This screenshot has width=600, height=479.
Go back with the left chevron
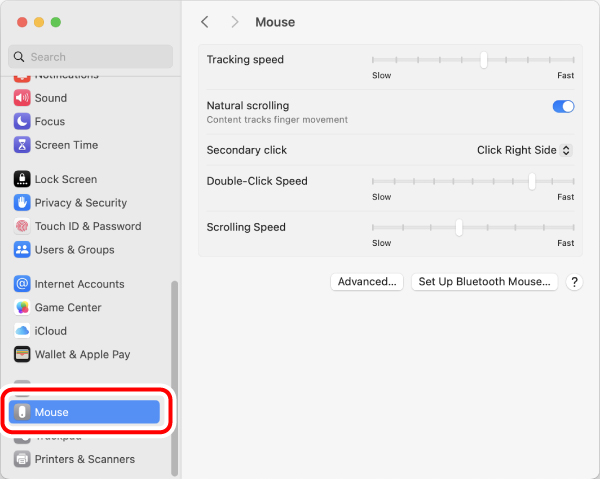click(205, 22)
